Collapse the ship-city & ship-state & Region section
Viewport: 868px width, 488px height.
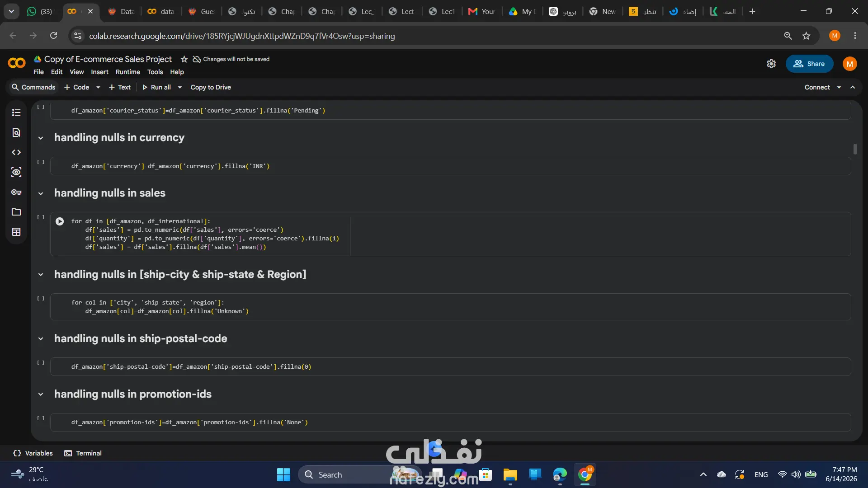click(41, 275)
